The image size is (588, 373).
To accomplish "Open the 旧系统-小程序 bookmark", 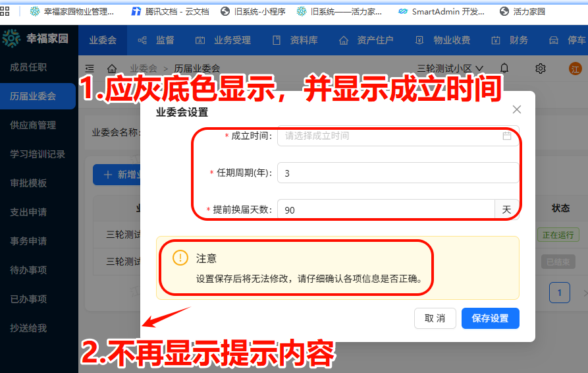I will click(x=253, y=12).
